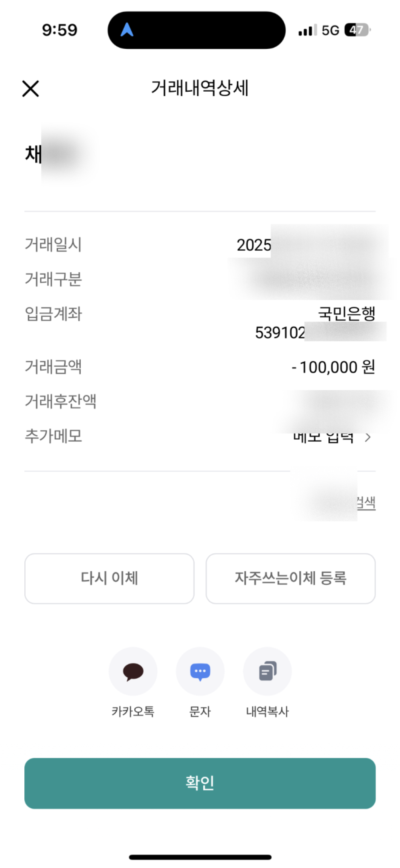Tap the battery indicator in the status bar
Viewport: 400px width, 868px height.
tap(357, 30)
